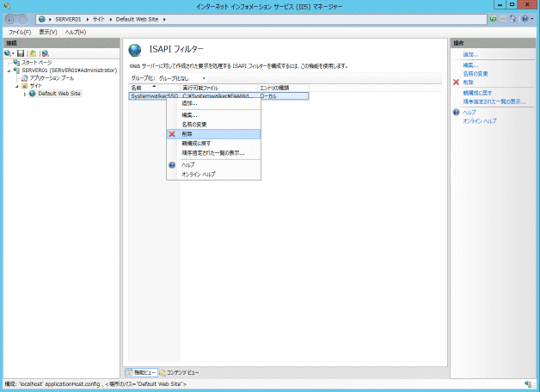Image resolution: width=540 pixels, height=392 pixels.
Task: Select the SystemwalkerSSO filter name cell
Action: pos(154,96)
